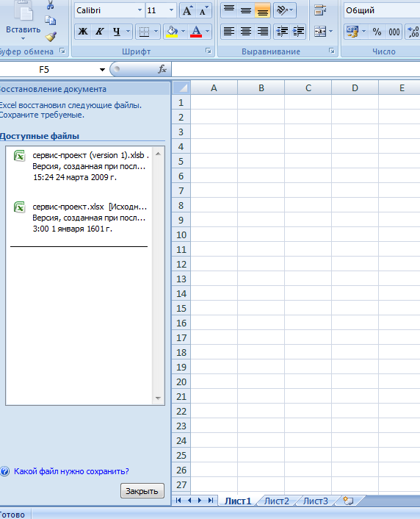Select row 10 header
Viewport: 420px width, 519px height.
coord(181,235)
